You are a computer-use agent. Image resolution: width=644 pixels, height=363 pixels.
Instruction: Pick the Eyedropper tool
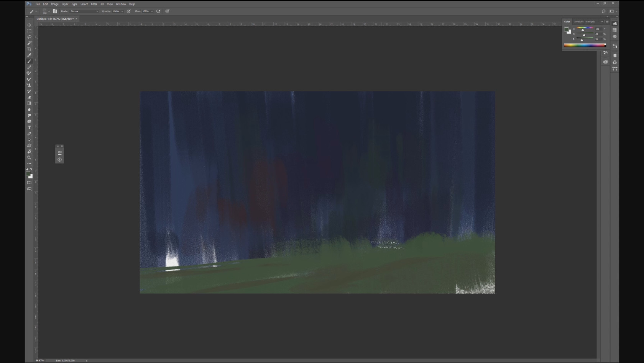pos(29,55)
